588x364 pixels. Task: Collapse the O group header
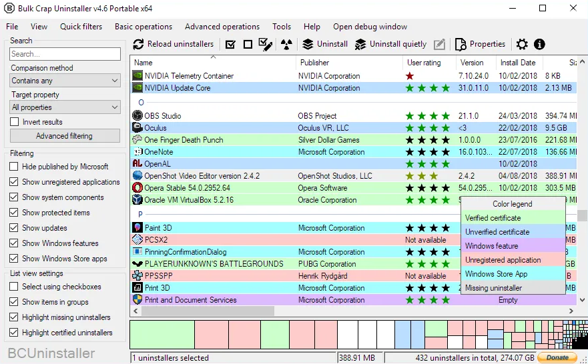141,102
